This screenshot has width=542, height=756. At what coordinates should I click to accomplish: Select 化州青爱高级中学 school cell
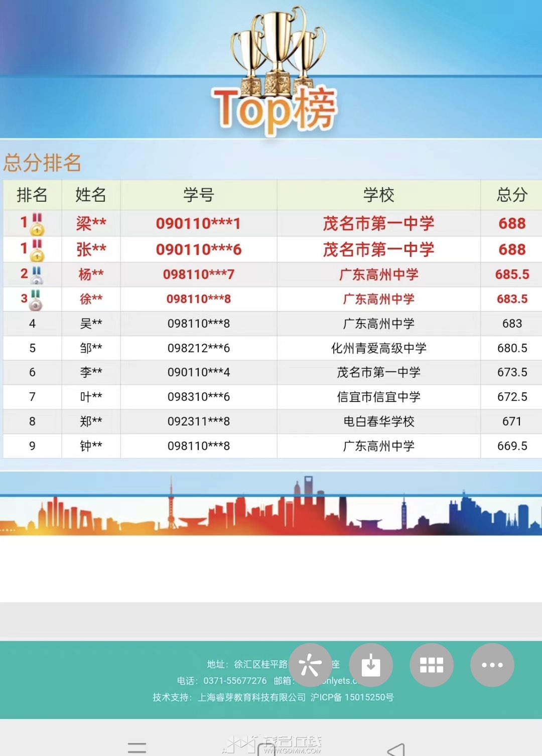click(378, 348)
